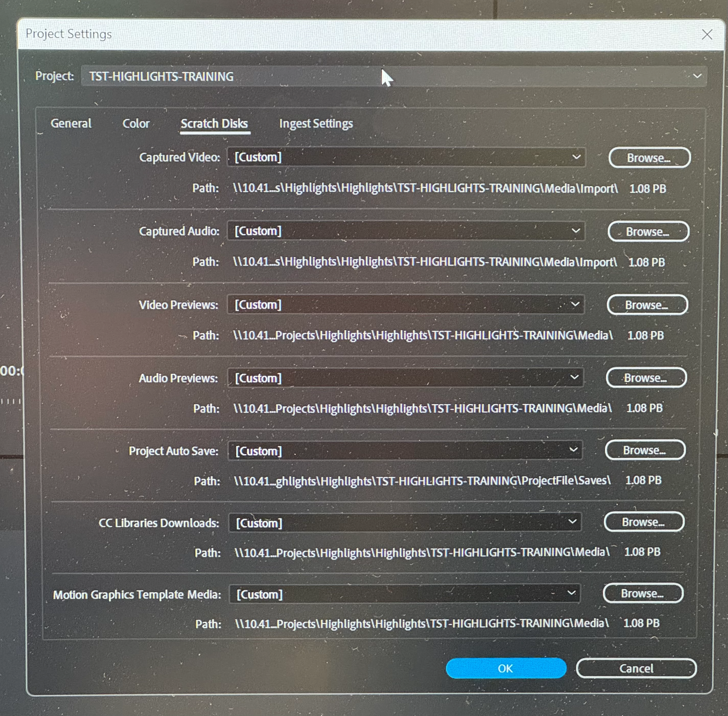Click Browse next to Video Previews
This screenshot has width=728, height=716.
click(647, 305)
